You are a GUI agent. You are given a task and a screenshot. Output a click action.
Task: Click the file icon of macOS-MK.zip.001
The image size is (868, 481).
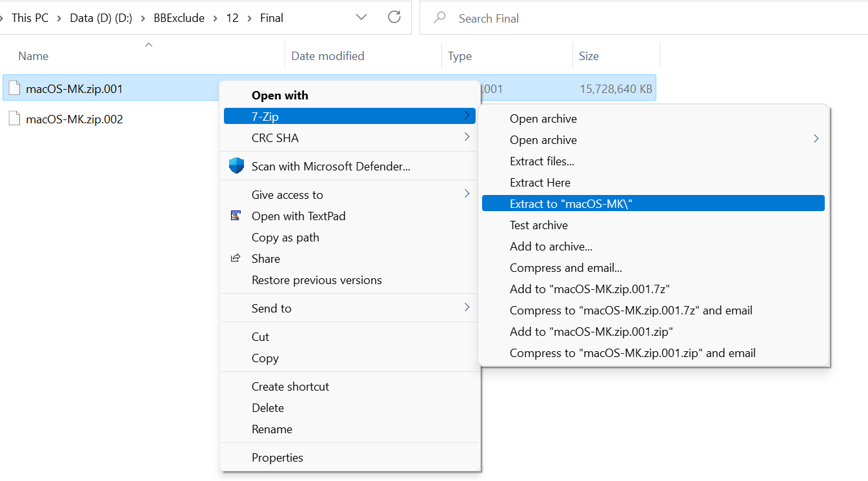[x=15, y=88]
